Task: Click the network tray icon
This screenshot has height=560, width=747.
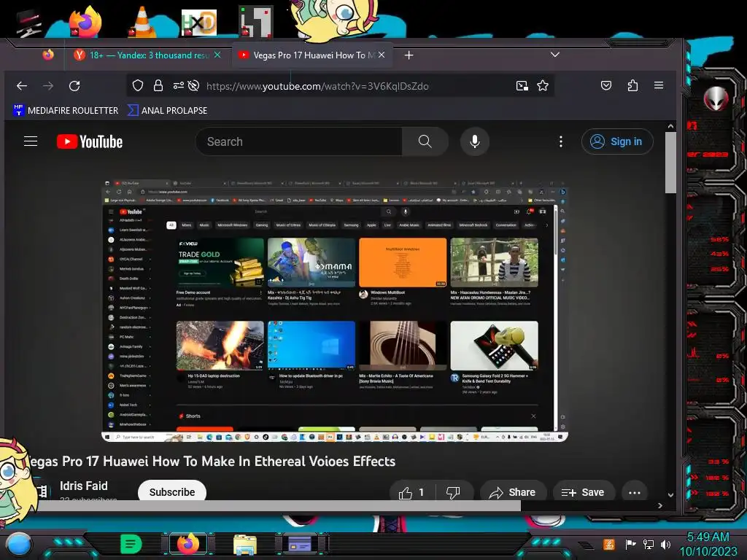Action: coord(649,544)
